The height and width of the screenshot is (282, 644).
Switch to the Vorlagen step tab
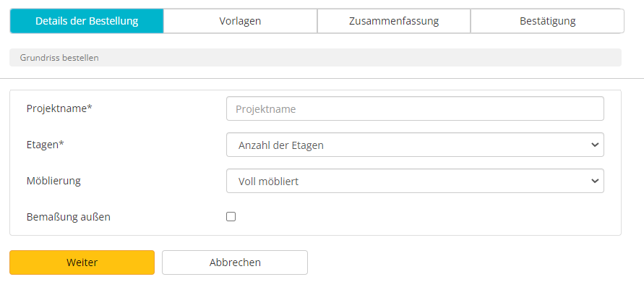click(x=240, y=21)
